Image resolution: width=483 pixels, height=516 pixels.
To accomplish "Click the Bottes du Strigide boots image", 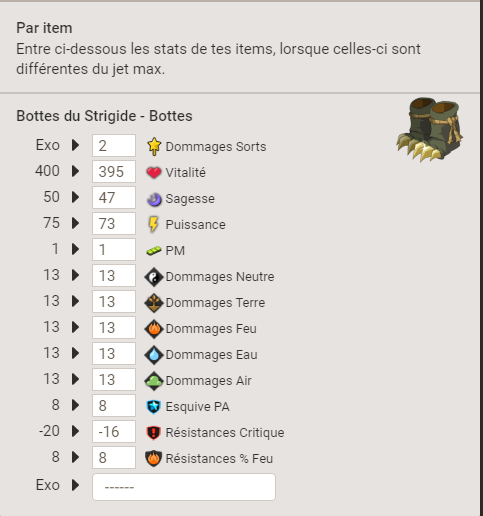I will 429,130.
